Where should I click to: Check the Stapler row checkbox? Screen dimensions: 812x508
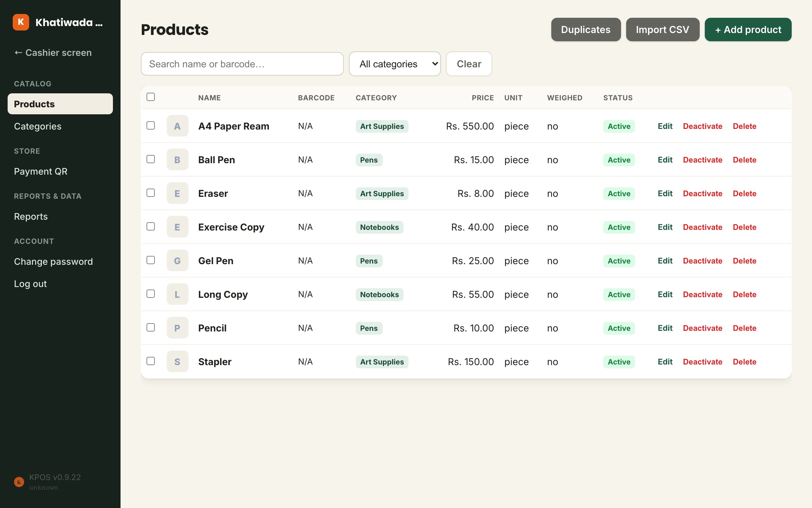tap(151, 361)
